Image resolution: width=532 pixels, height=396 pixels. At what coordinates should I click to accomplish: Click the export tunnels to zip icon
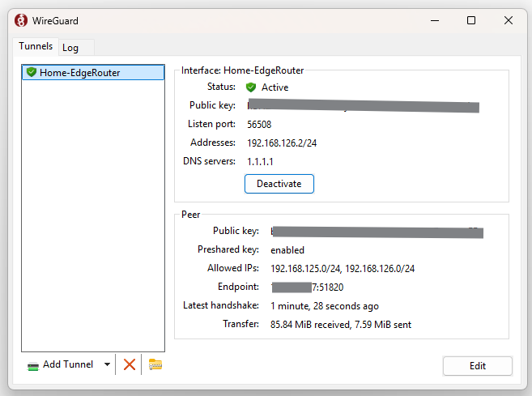(x=155, y=364)
